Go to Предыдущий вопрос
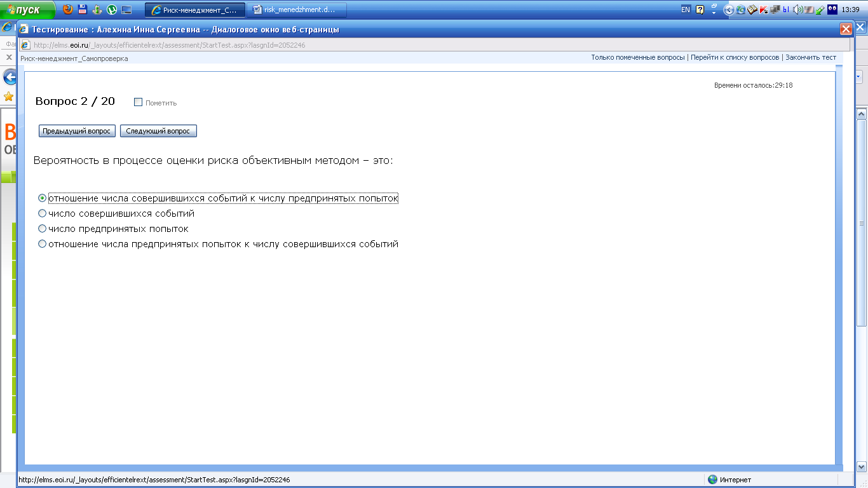Image resolution: width=868 pixels, height=488 pixels. tap(77, 131)
